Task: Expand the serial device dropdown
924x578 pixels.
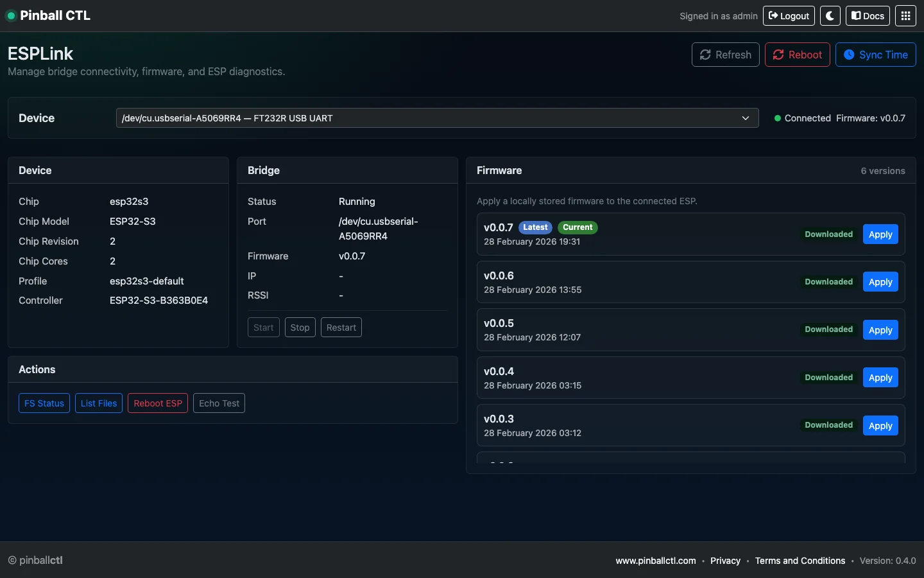Action: point(436,118)
